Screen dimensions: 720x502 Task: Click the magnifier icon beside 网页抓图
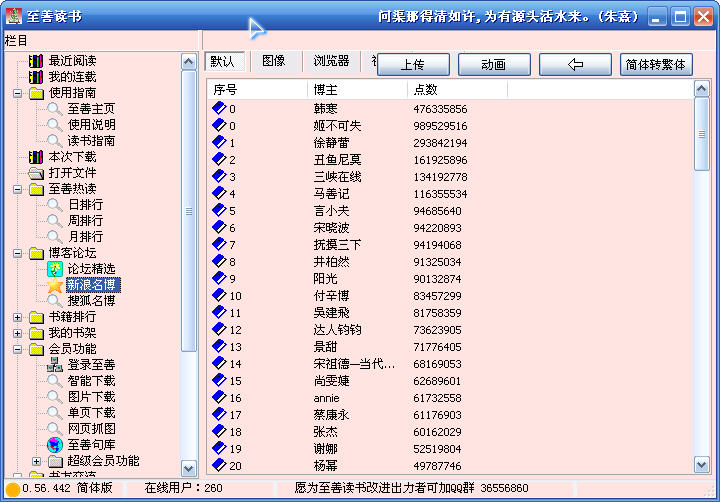[x=54, y=429]
